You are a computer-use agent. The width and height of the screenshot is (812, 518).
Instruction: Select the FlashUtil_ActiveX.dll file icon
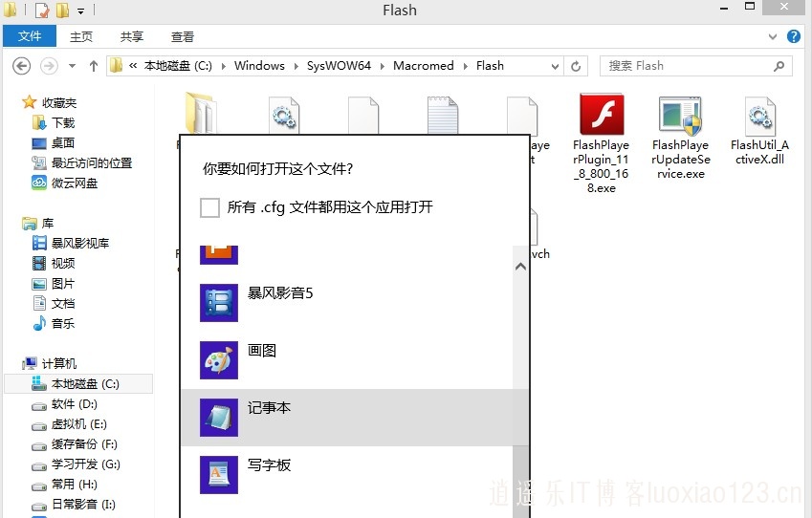point(759,115)
